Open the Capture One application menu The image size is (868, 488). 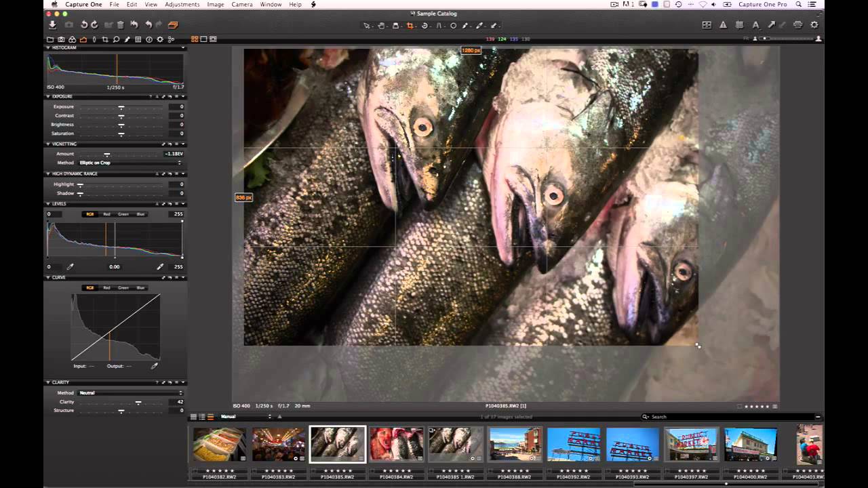click(x=83, y=5)
